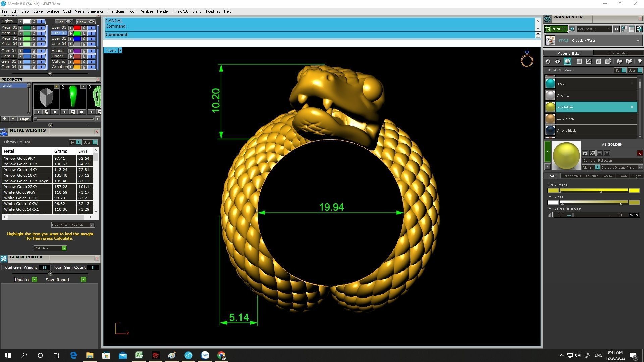Image resolution: width=644 pixels, height=362 pixels.
Task: Expand the Layers panel collapse arrow
Action: (50, 74)
